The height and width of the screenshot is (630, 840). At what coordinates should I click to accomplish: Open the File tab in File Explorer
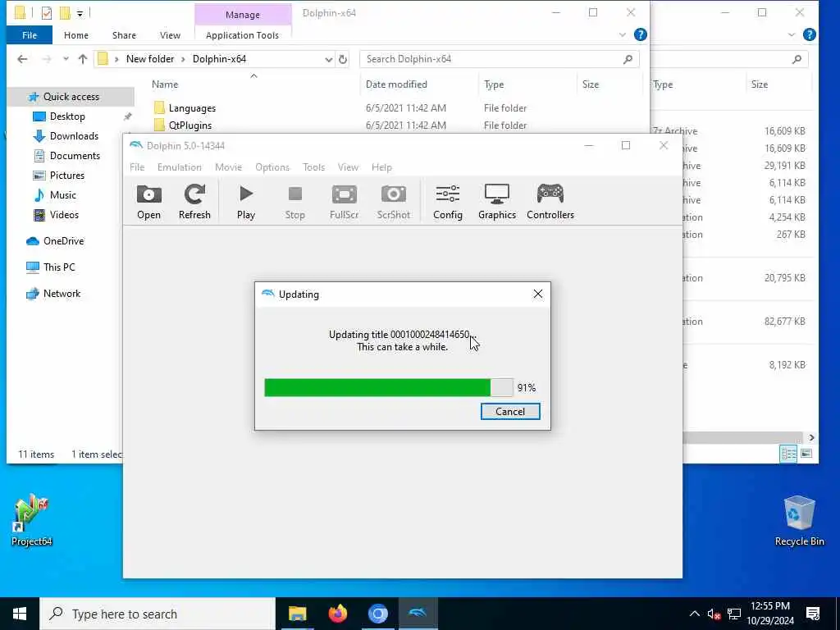click(30, 35)
